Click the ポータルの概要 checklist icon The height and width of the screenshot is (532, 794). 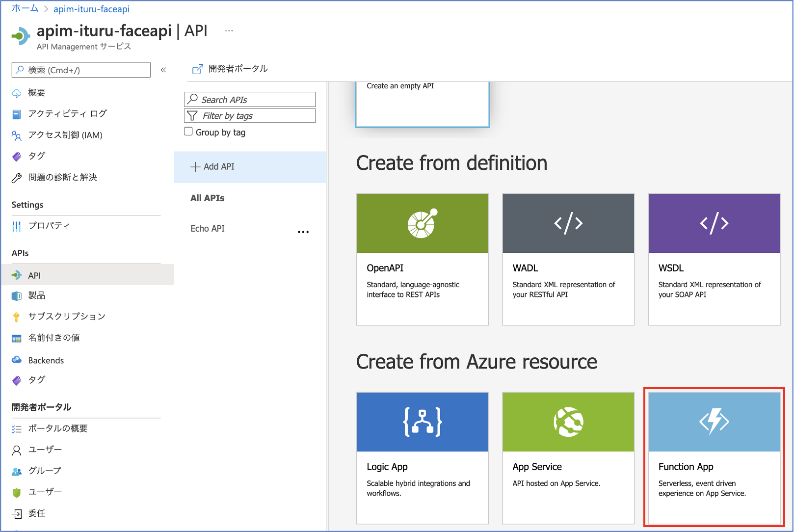[x=17, y=429]
